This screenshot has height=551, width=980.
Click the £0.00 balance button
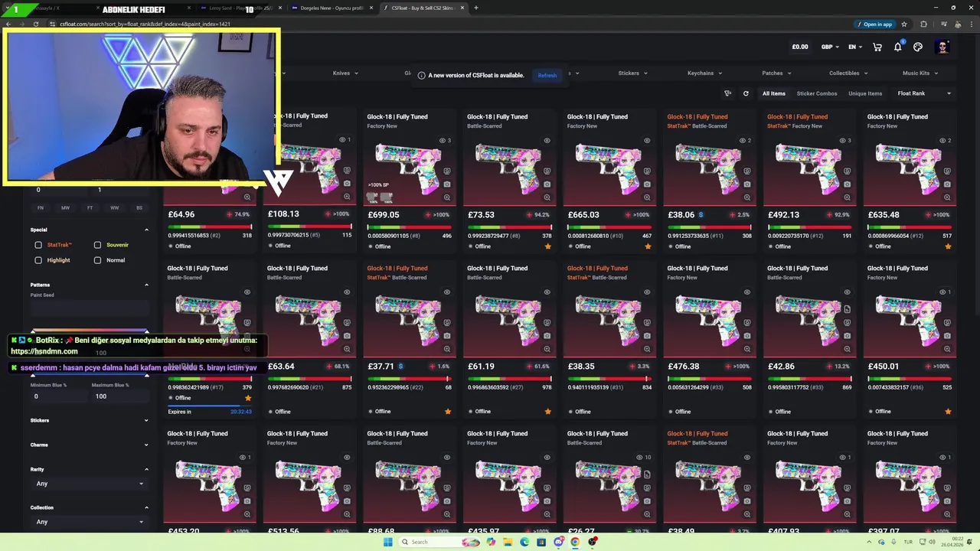[x=800, y=47]
